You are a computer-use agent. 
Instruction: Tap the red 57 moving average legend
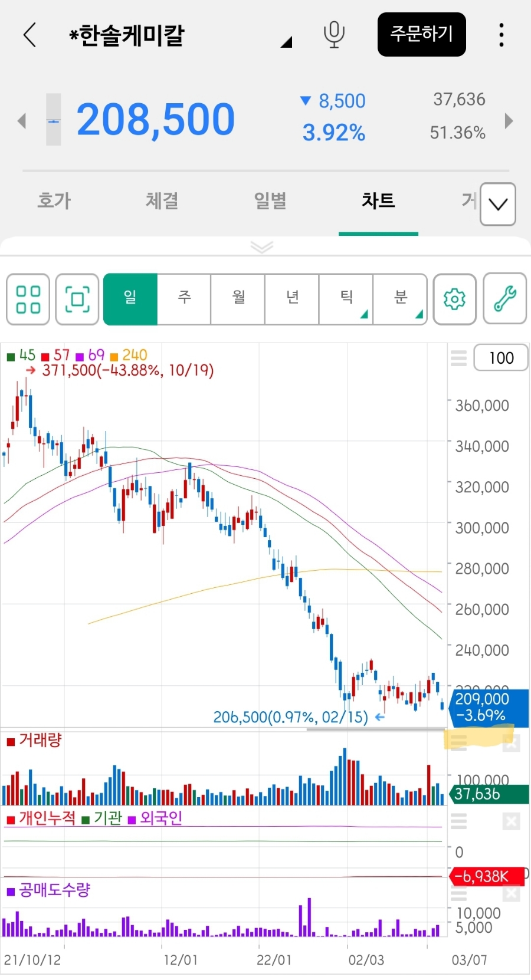tap(55, 355)
